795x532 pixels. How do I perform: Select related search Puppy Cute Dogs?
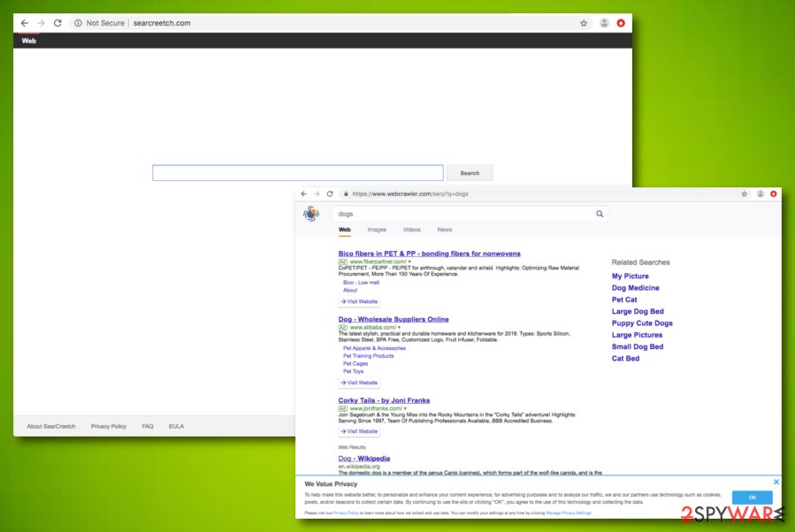(x=642, y=323)
